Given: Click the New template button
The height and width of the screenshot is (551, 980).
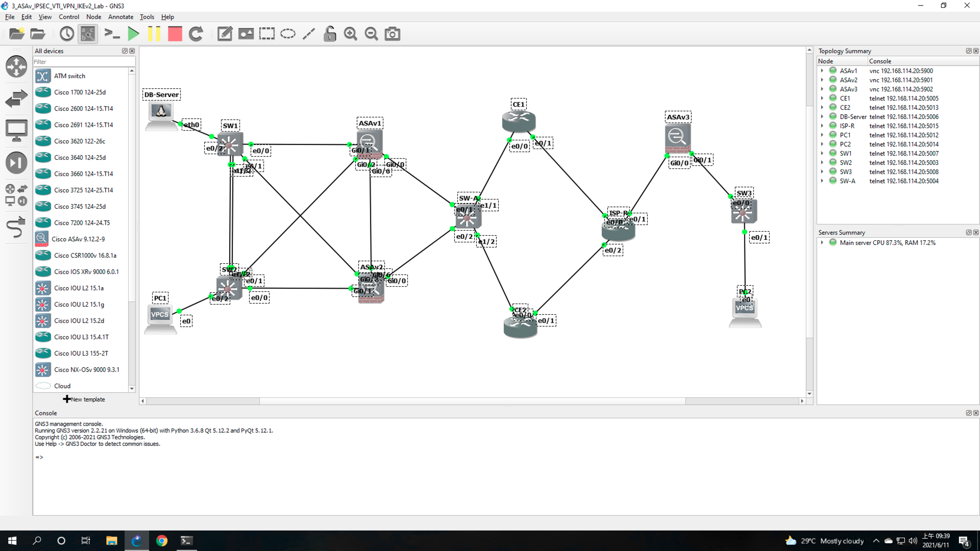Looking at the screenshot, I should click(84, 399).
